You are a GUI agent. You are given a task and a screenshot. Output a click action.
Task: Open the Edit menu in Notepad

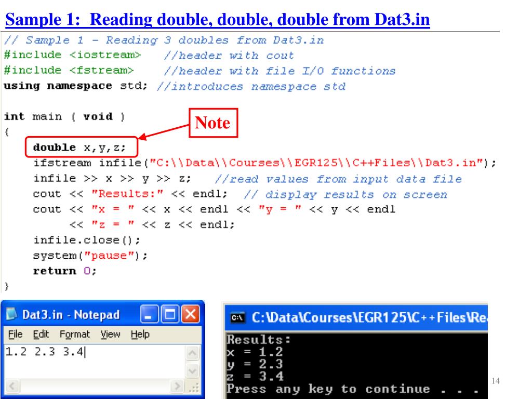pyautogui.click(x=41, y=334)
